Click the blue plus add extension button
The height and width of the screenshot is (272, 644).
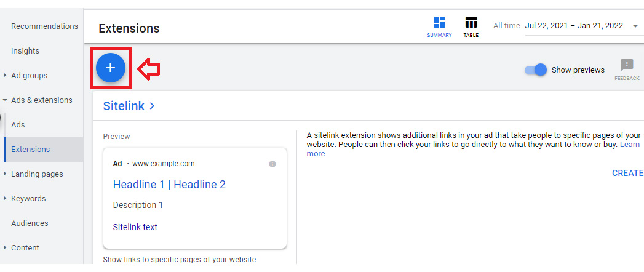coord(111,68)
